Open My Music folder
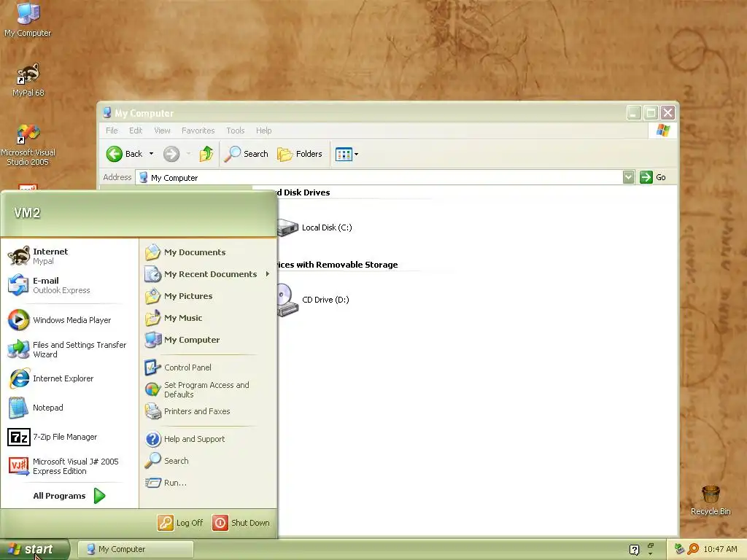The height and width of the screenshot is (560, 747). pyautogui.click(x=208, y=318)
